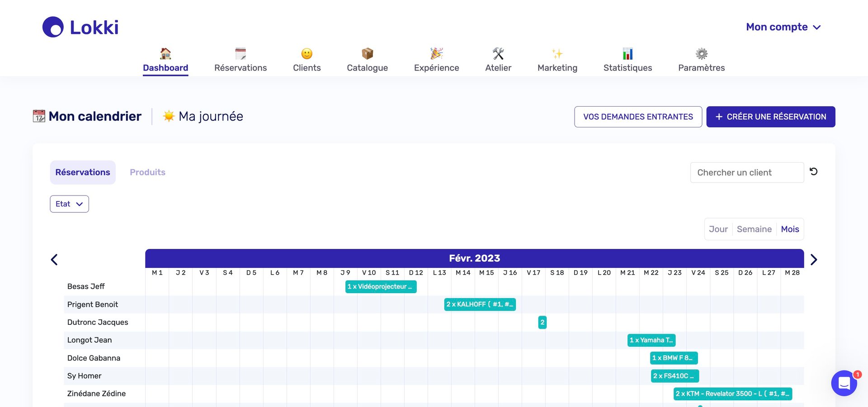Open Sy Homer's FS410C reservation
This screenshot has width=868, height=407.
point(675,376)
